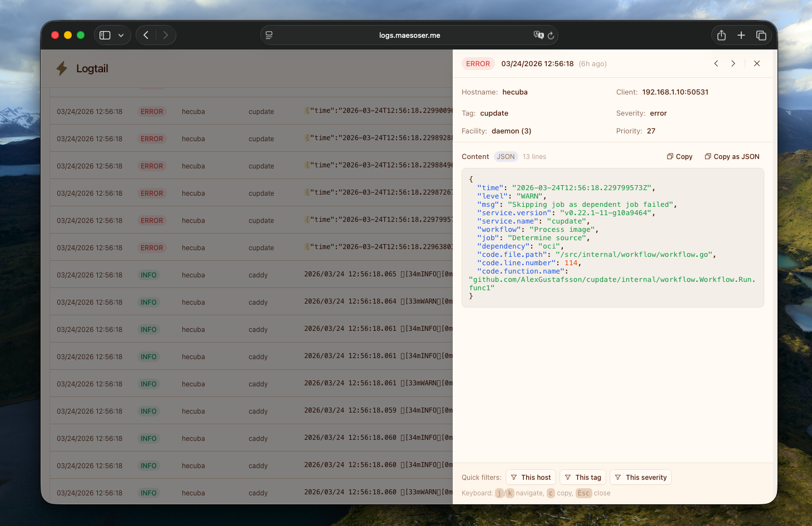Click the translate icon in the address bar
812x526 pixels.
(538, 35)
